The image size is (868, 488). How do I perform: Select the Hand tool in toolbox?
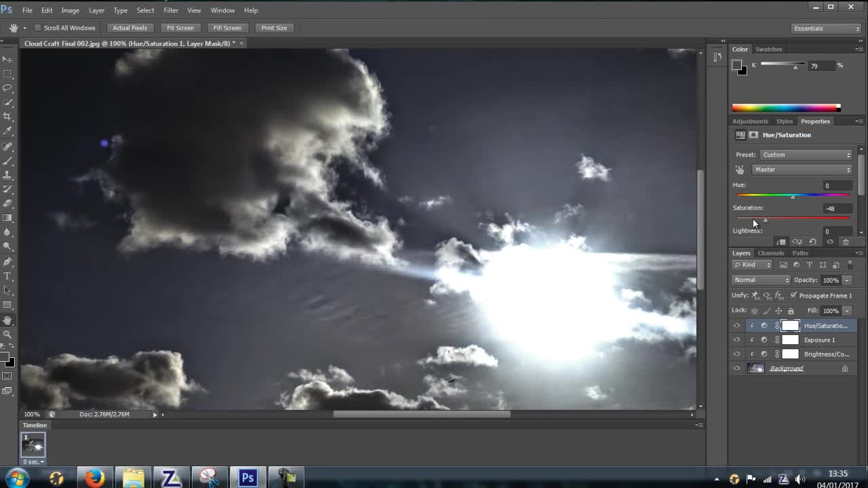click(7, 320)
